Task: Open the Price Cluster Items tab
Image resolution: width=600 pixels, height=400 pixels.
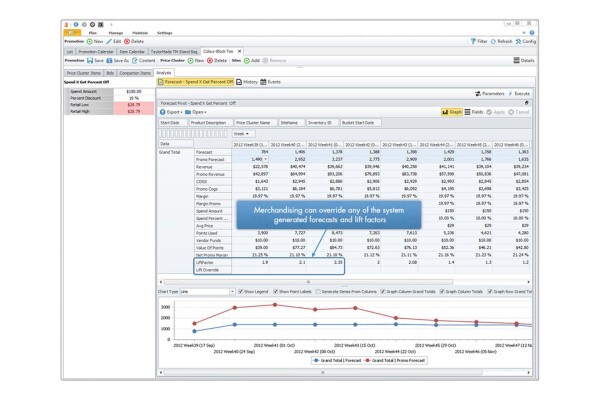Action: pyautogui.click(x=84, y=73)
